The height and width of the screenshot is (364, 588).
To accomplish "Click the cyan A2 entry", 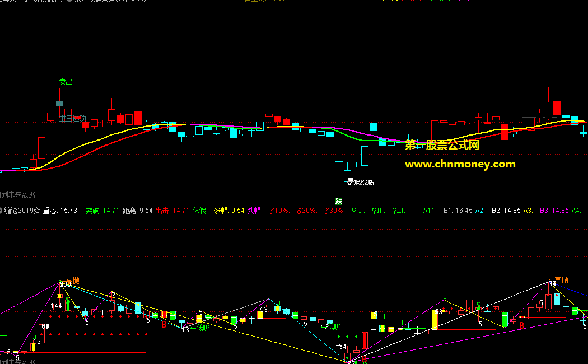I will 482,211.
